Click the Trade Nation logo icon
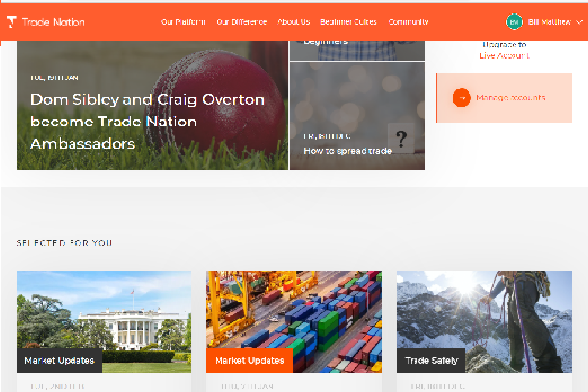588x392 pixels. click(x=12, y=23)
